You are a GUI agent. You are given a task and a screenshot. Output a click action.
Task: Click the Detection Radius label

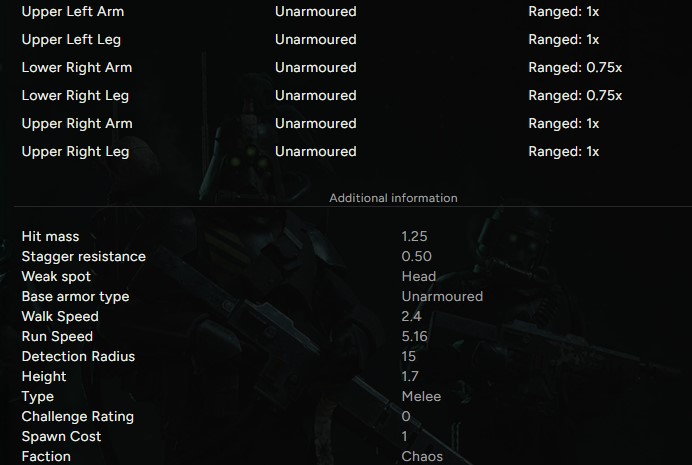click(78, 357)
